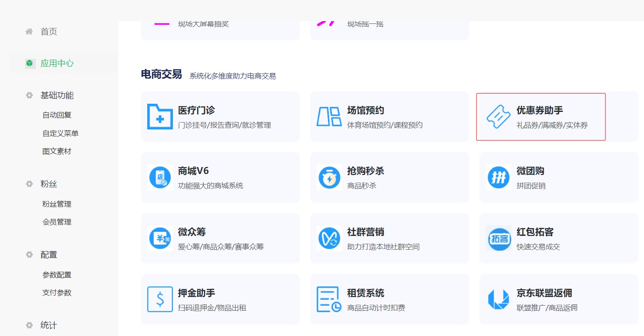644x336 pixels.
Task: Collapse the 配置 sidebar section
Action: point(49,255)
